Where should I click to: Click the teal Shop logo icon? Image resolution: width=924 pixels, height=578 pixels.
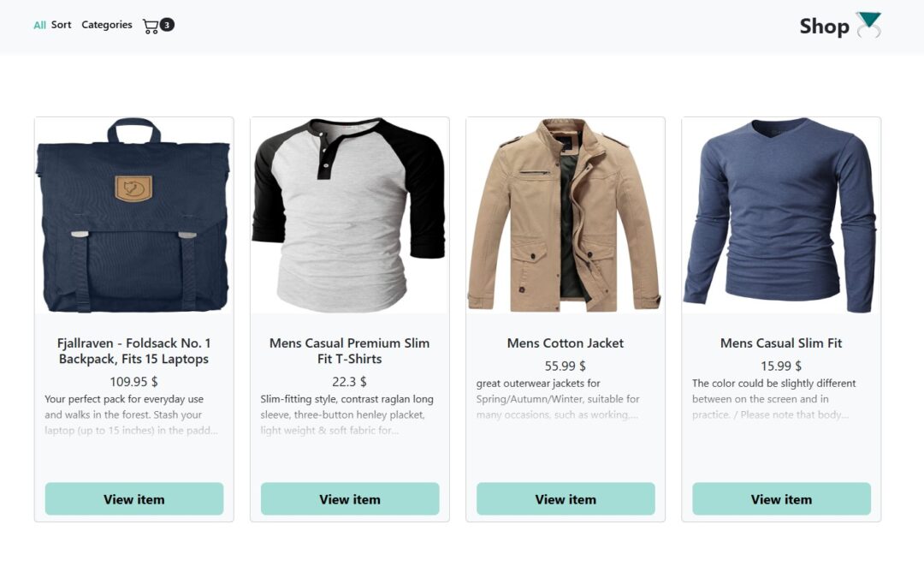[867, 24]
